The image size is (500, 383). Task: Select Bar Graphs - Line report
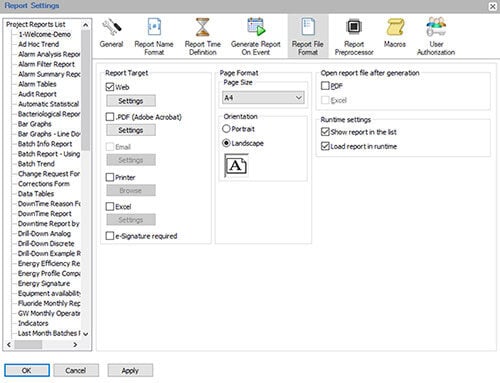point(49,134)
